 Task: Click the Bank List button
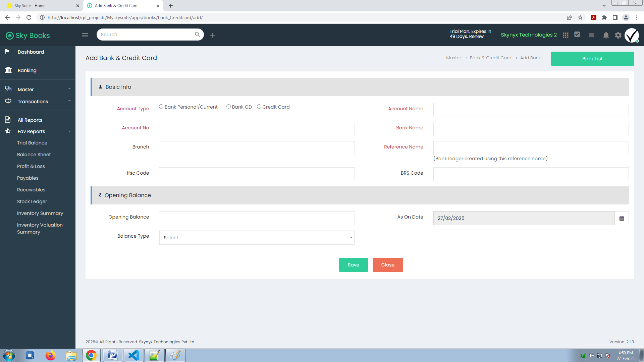tap(592, 59)
